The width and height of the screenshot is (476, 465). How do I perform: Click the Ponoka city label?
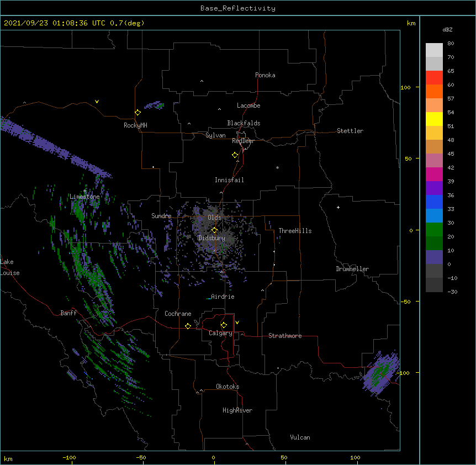[x=265, y=75]
